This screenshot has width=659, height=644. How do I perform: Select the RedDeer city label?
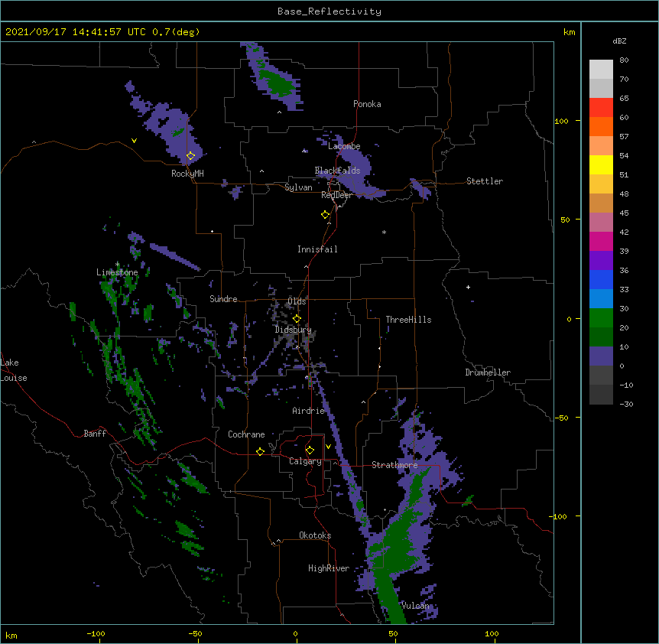[x=336, y=195]
